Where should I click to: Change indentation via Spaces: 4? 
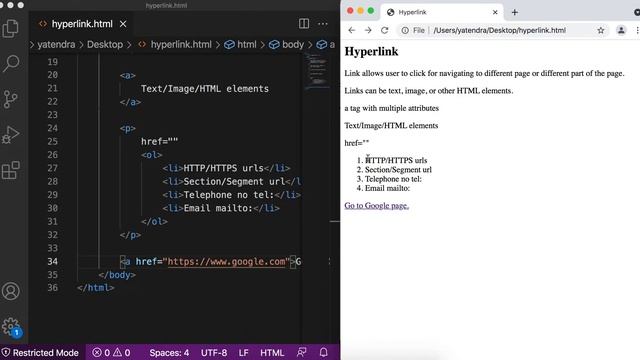[x=169, y=353]
